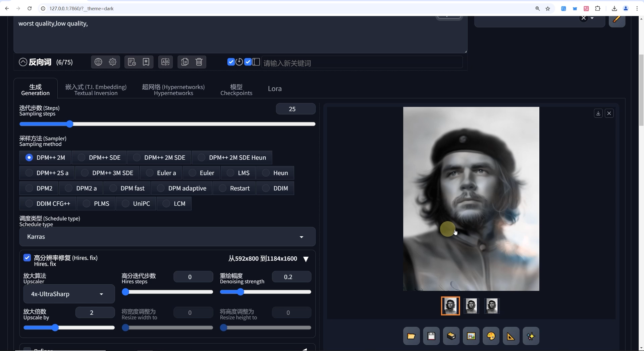The width and height of the screenshot is (644, 351).
Task: Adjust the Hires steps slider
Action: (167, 292)
